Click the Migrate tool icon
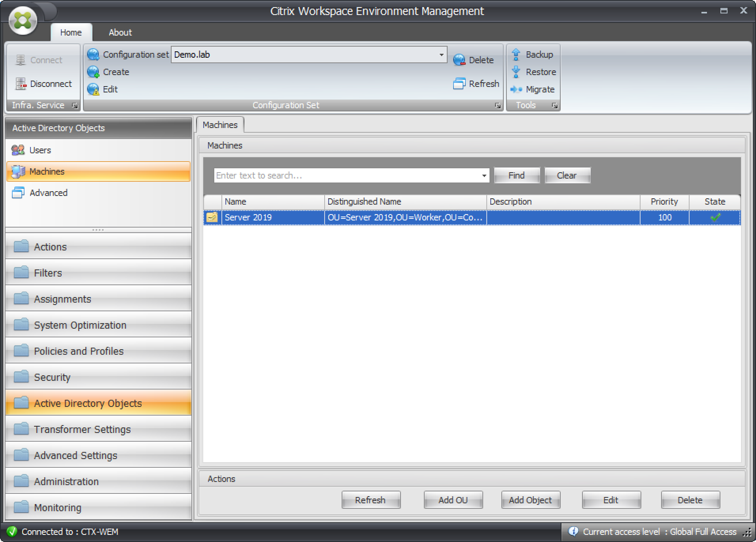756x542 pixels. click(516, 89)
